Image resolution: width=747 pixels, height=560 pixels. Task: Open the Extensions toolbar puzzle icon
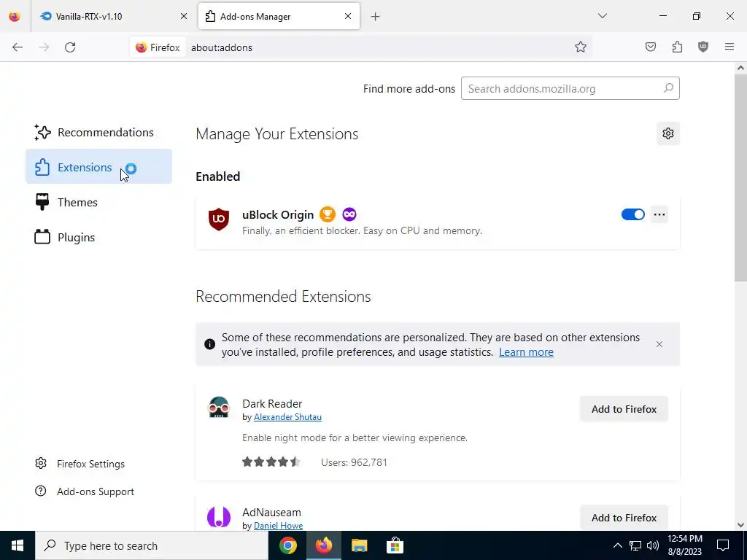pos(677,47)
